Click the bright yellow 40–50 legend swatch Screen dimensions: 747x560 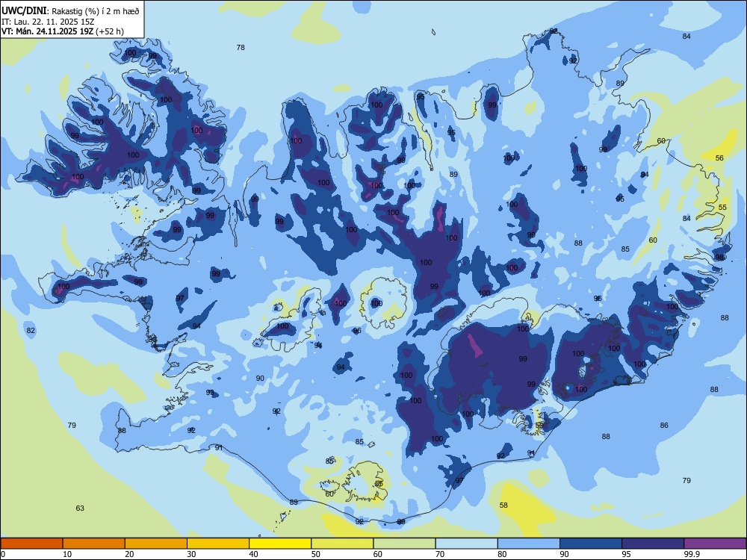click(280, 544)
